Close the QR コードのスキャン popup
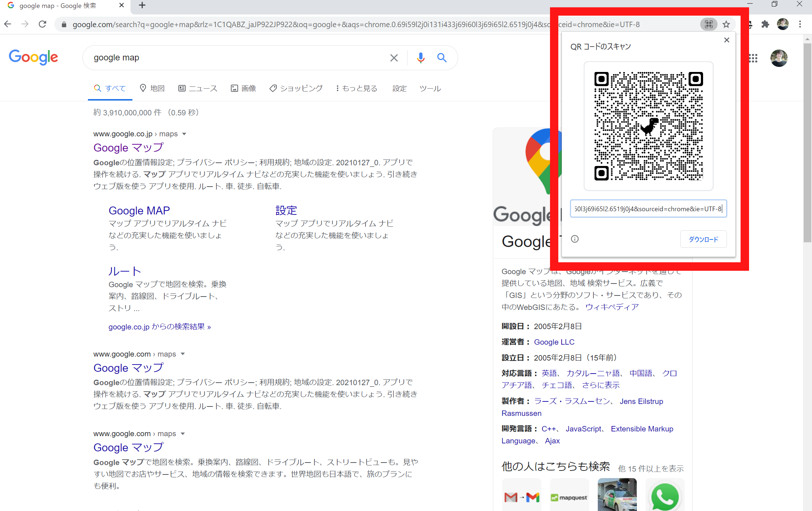Image resolution: width=812 pixels, height=511 pixels. pos(727,40)
